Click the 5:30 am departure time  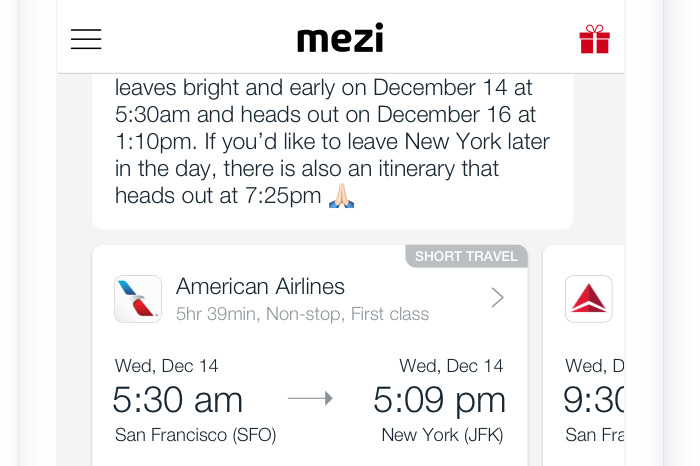coord(178,400)
